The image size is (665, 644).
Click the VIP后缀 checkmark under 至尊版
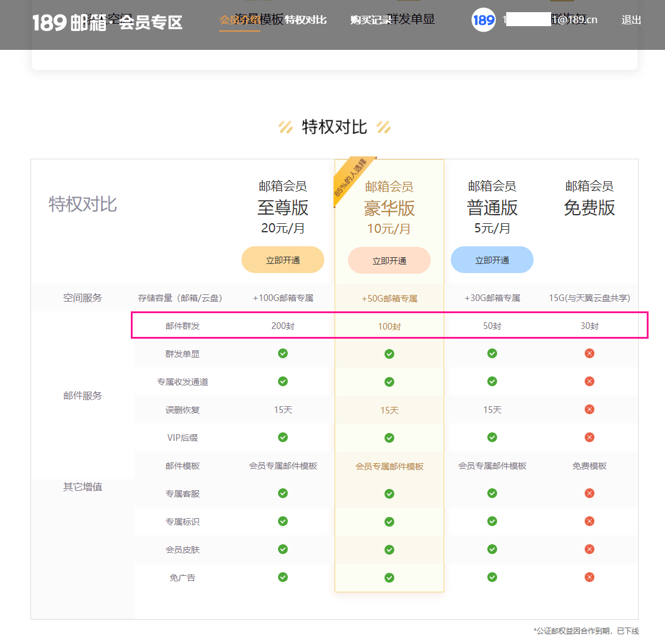283,437
